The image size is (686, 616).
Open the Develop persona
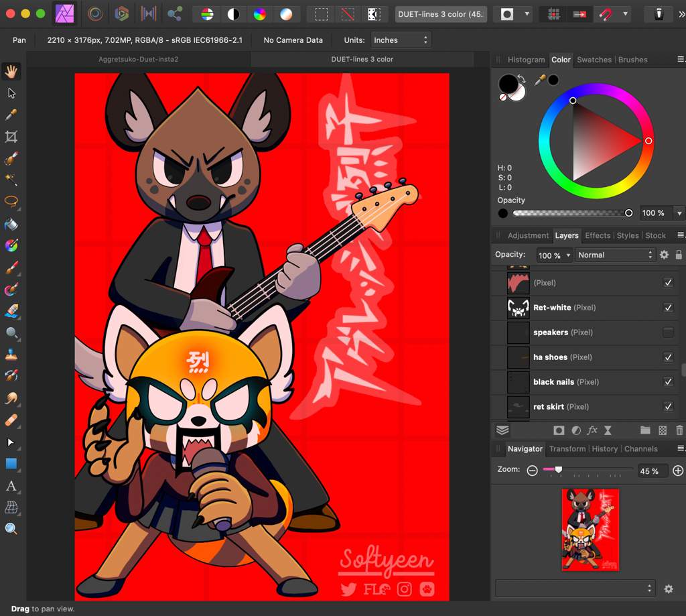[x=121, y=14]
